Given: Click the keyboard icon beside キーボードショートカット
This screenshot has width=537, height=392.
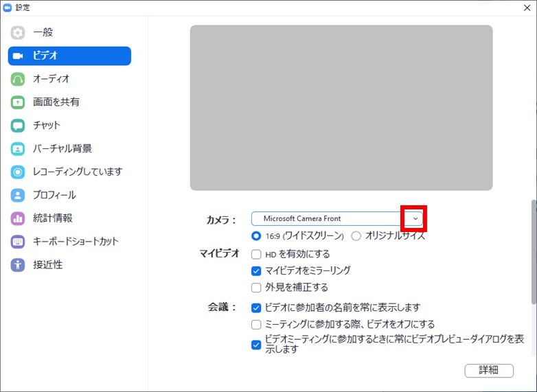Looking at the screenshot, I should [x=17, y=242].
